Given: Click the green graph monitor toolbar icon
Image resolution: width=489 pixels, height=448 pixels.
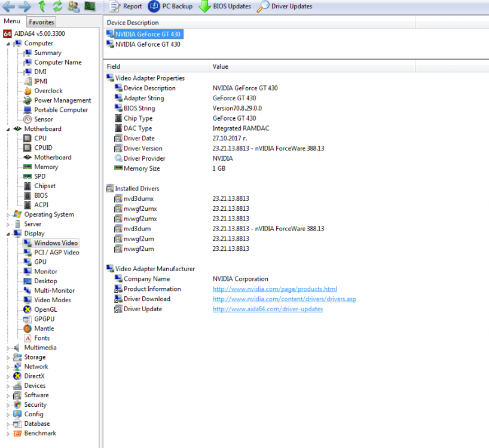Looking at the screenshot, I should 90,6.
